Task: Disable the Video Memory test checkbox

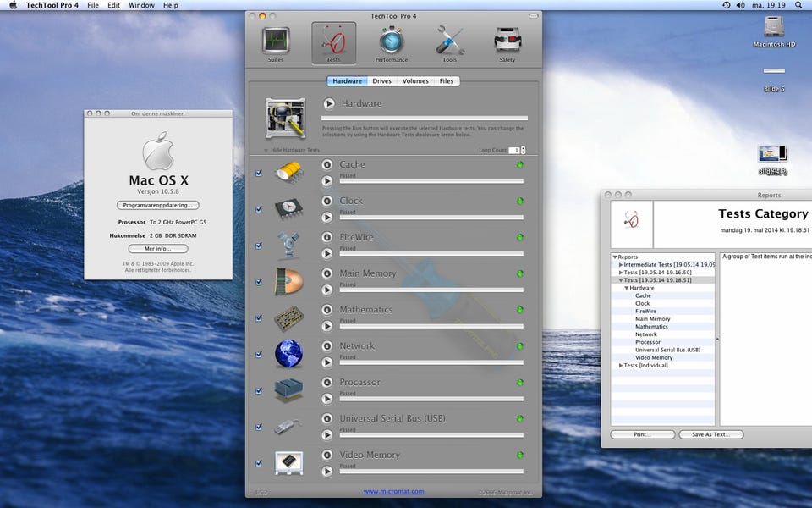Action: tap(259, 463)
